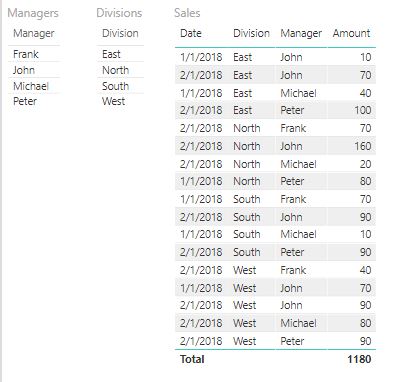Click the Sales visual title

click(x=187, y=13)
